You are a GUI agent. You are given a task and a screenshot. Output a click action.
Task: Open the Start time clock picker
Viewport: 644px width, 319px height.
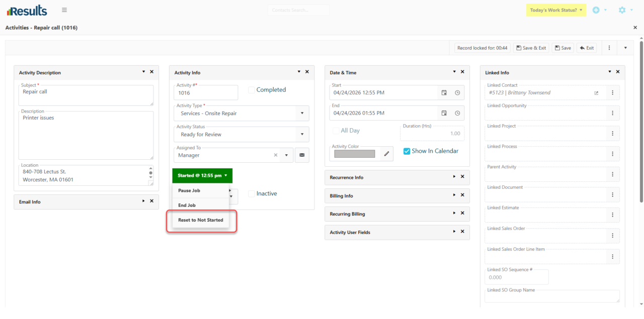[x=457, y=92]
